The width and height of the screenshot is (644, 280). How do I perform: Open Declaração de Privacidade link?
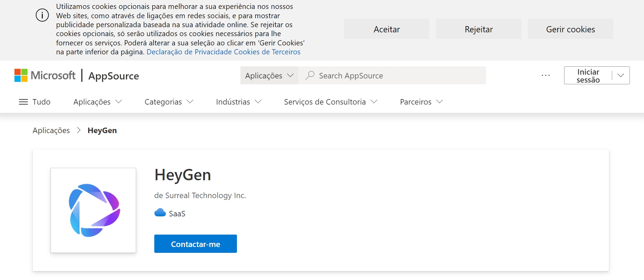[189, 52]
